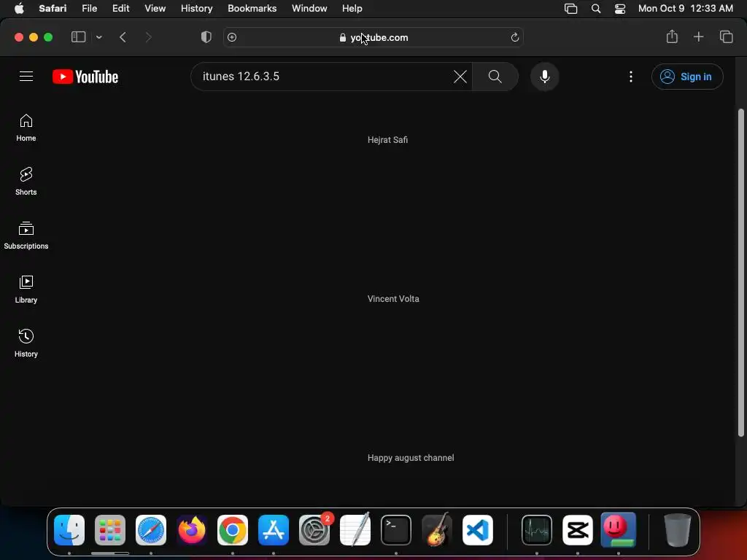Click the magnifier search button
Image resolution: width=747 pixels, height=560 pixels.
point(495,76)
